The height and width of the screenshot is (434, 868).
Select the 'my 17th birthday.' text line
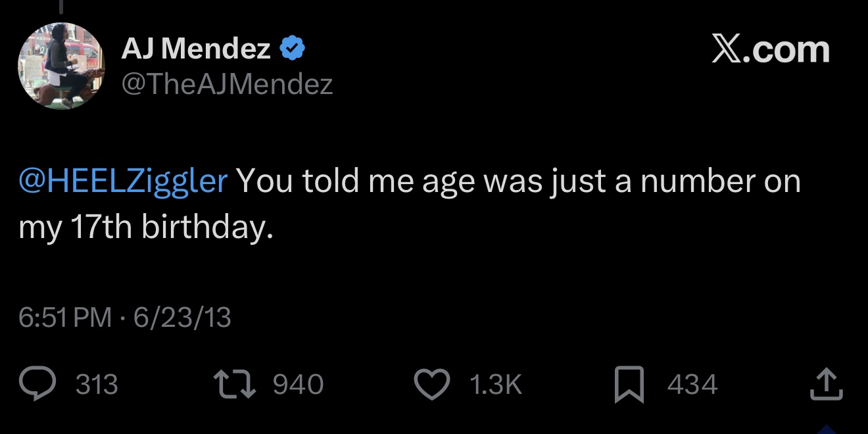tap(145, 227)
